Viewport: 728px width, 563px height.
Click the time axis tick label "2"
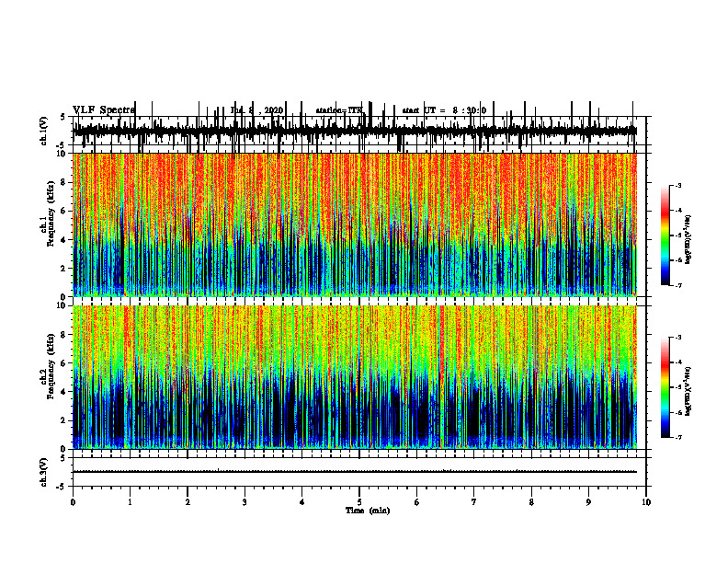[x=188, y=502]
